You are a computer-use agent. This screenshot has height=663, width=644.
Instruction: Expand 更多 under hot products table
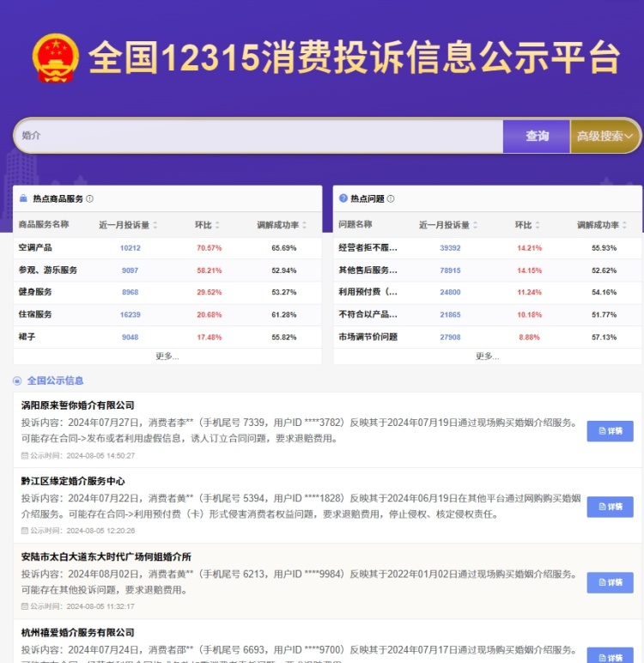click(167, 356)
